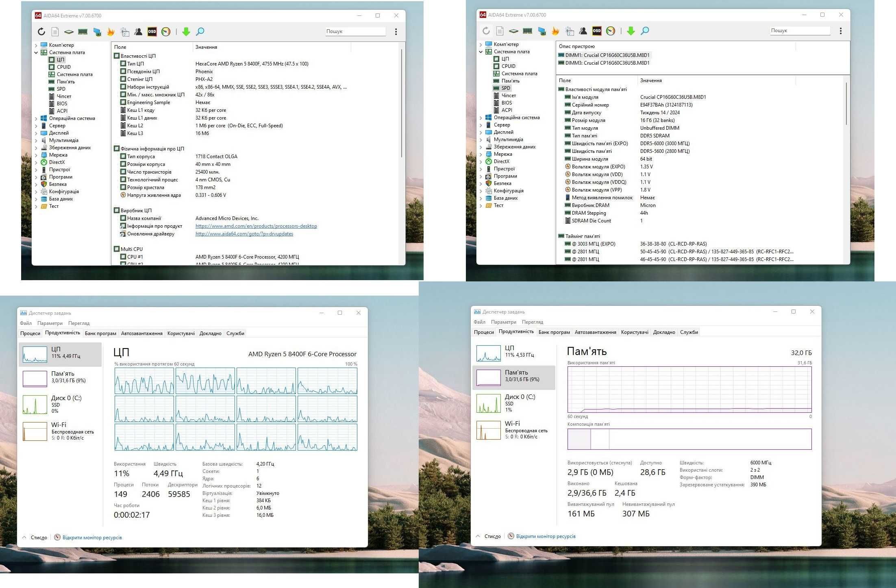The width and height of the screenshot is (896, 588).
Task: Launch flame stability test in left AIDA64 window
Action: point(111,32)
